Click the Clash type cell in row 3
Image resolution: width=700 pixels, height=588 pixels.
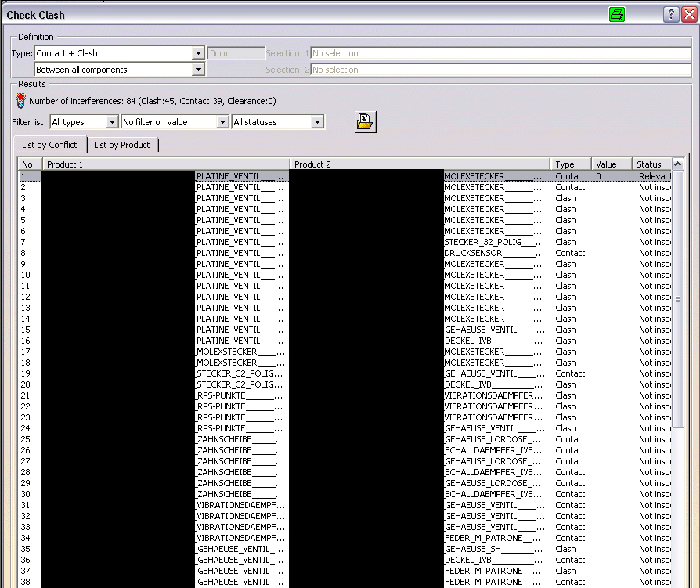(565, 198)
